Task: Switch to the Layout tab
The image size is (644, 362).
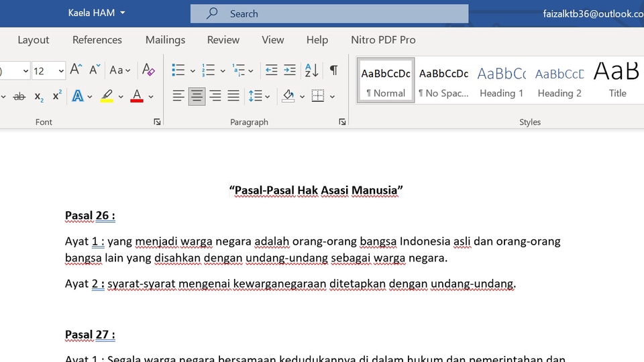Action: tap(34, 40)
